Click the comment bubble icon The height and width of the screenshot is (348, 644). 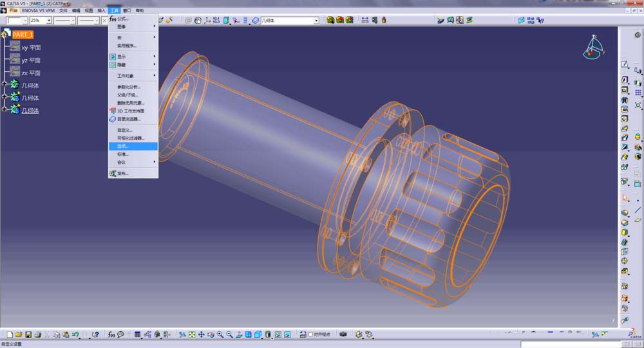coord(120,335)
